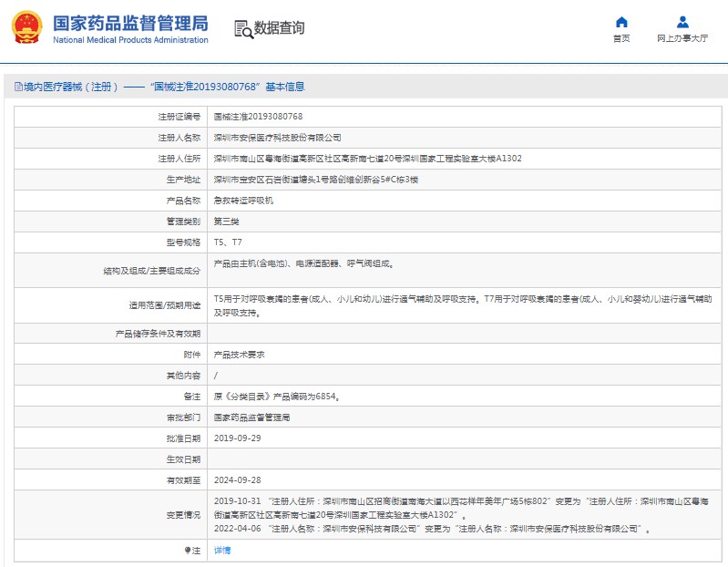Click the 国家药品监督管理局 site title
Image resolution: width=728 pixels, height=567 pixels.
(130, 23)
